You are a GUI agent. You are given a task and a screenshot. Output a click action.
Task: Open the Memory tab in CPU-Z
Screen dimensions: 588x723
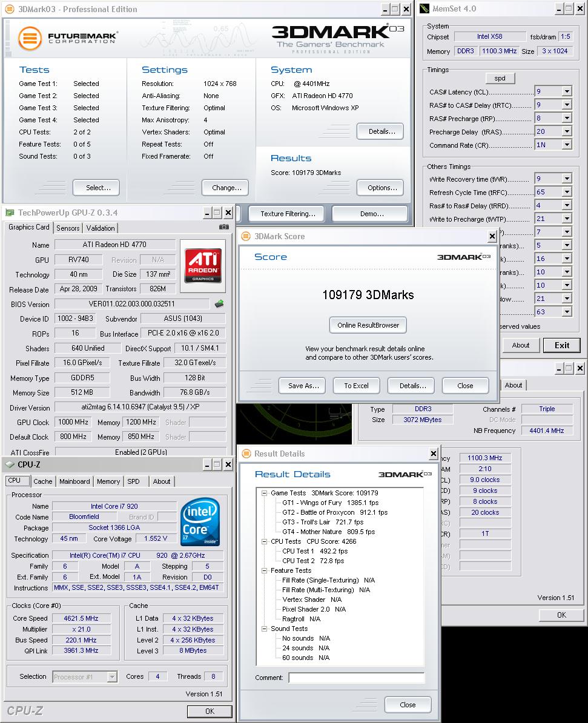pyautogui.click(x=108, y=481)
